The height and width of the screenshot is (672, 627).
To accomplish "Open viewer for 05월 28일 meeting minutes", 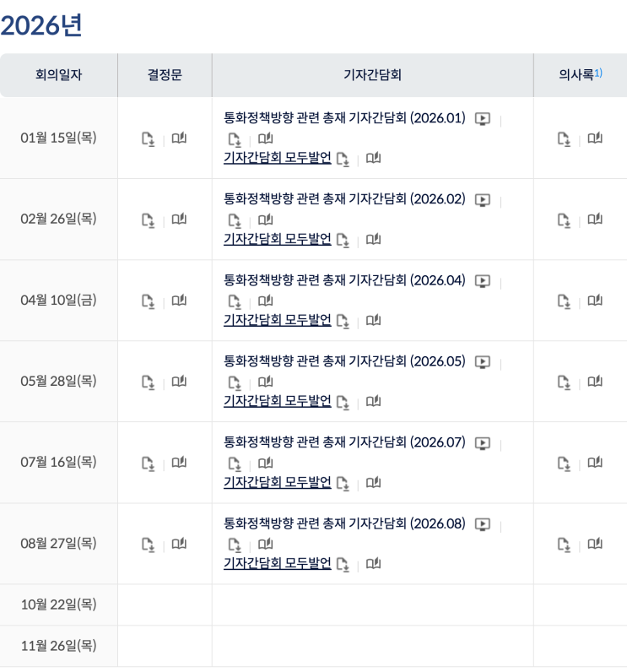I will [x=595, y=382].
